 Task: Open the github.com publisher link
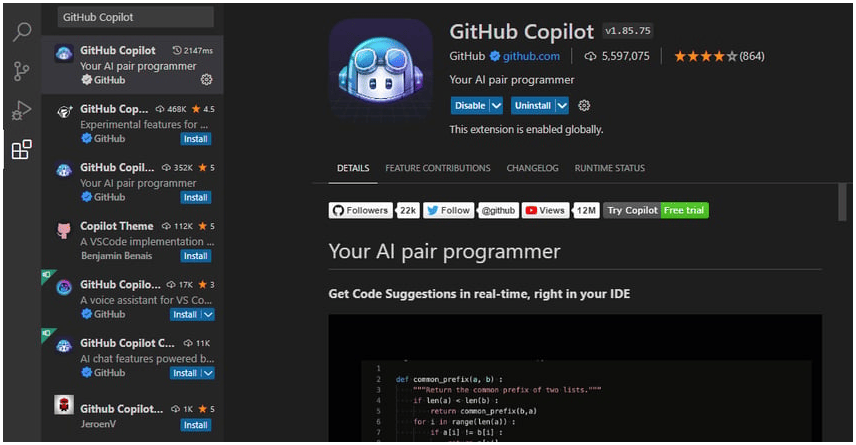[x=531, y=56]
